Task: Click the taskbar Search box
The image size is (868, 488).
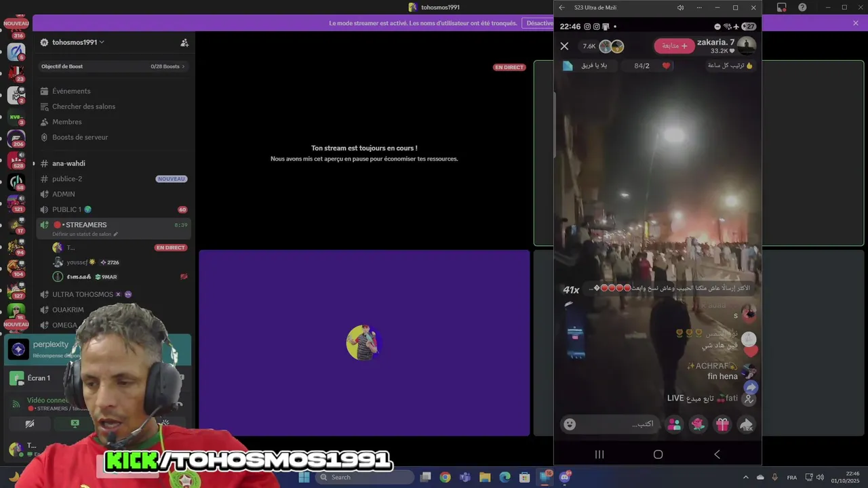Action: coord(365,477)
